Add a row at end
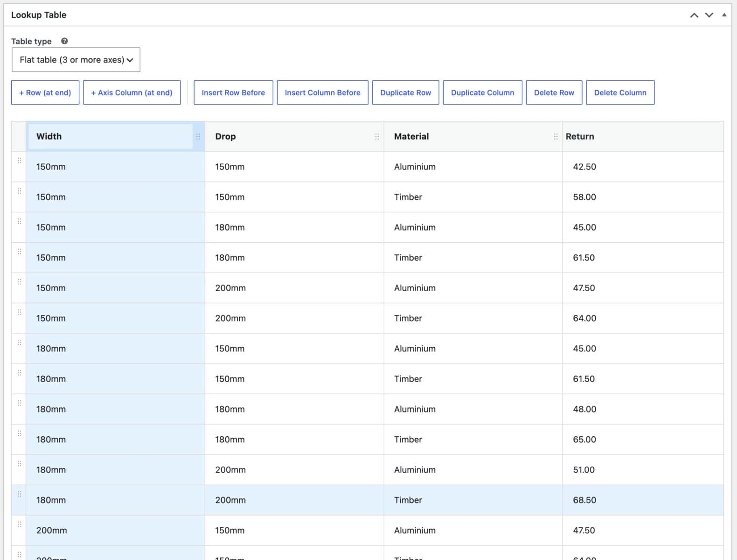 pyautogui.click(x=45, y=92)
